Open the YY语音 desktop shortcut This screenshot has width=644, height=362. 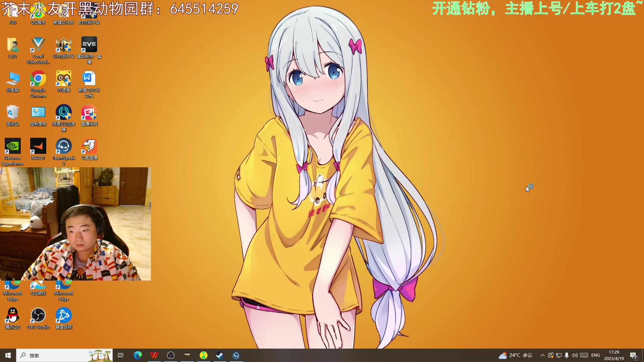pos(63,81)
